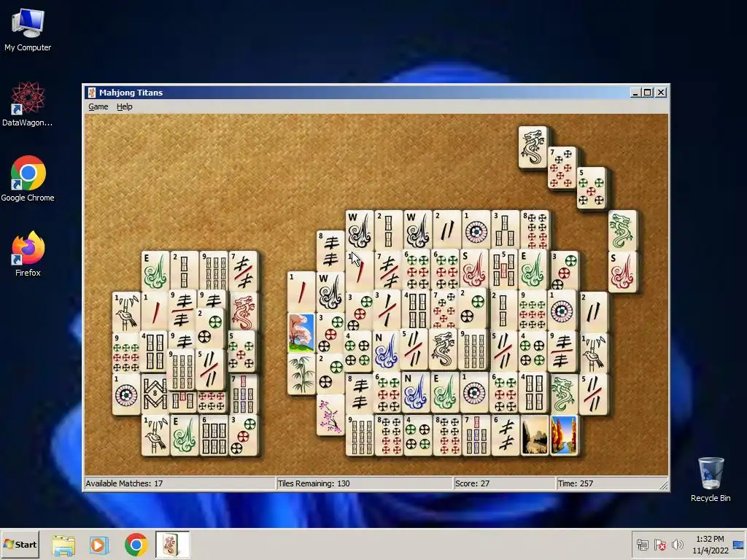Pick the 3 circles tile in the left tile group
The width and height of the screenshot is (747, 560).
[x=243, y=435]
